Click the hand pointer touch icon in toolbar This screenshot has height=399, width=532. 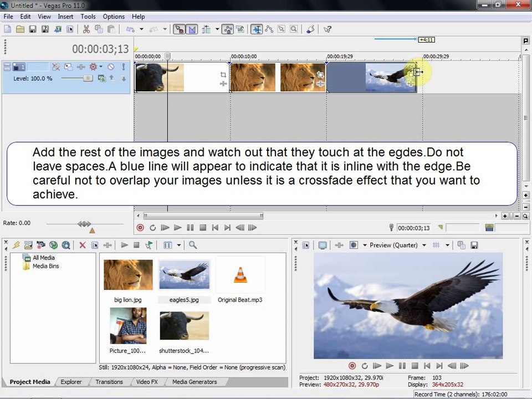coord(310,29)
